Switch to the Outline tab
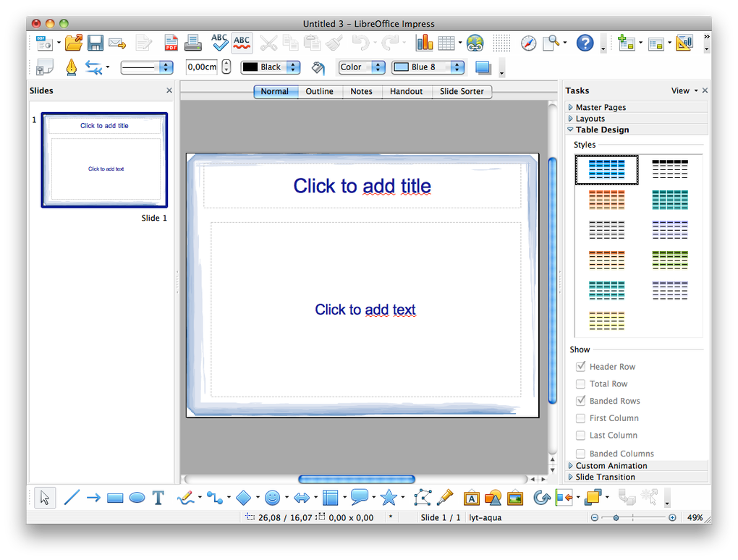The width and height of the screenshot is (738, 560). coord(320,91)
